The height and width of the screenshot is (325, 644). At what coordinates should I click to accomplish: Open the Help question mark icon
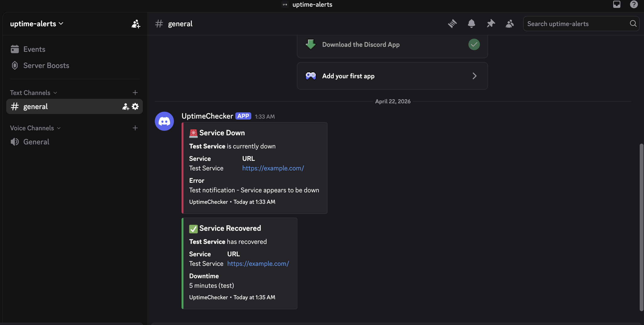[x=634, y=5]
